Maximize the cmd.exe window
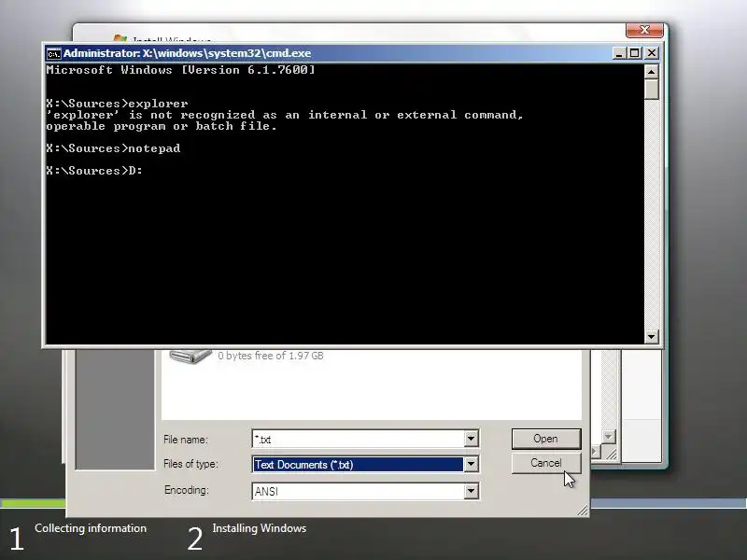Screen dimensions: 747x560 635,53
